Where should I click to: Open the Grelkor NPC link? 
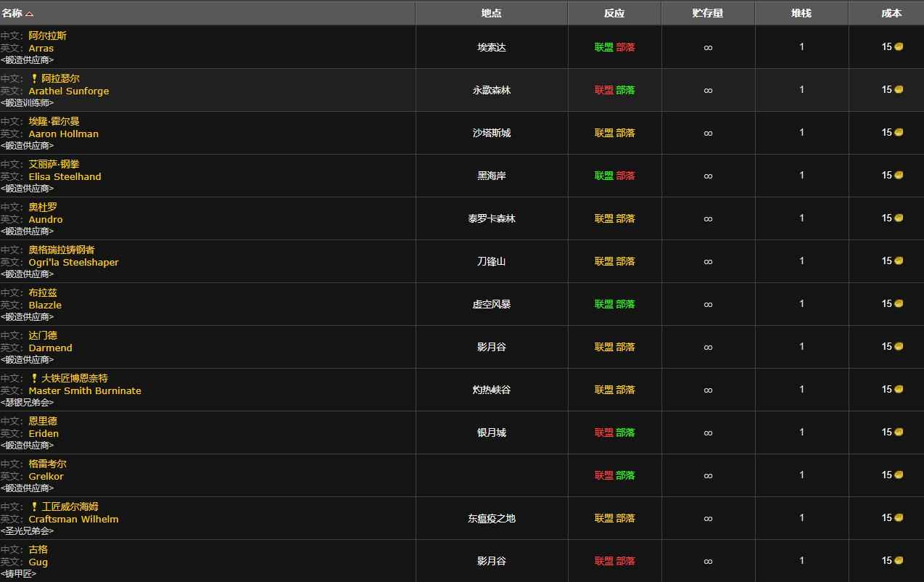click(46, 476)
